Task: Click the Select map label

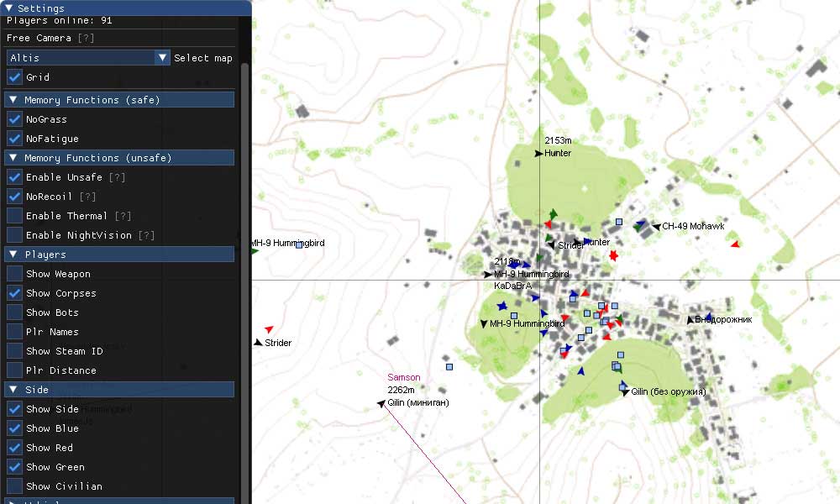Action: [x=203, y=58]
